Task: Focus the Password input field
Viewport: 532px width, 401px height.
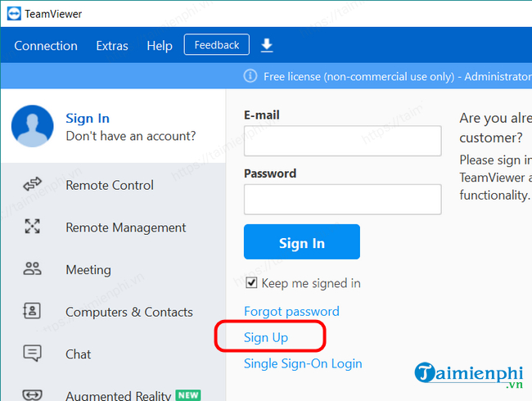Action: click(343, 200)
